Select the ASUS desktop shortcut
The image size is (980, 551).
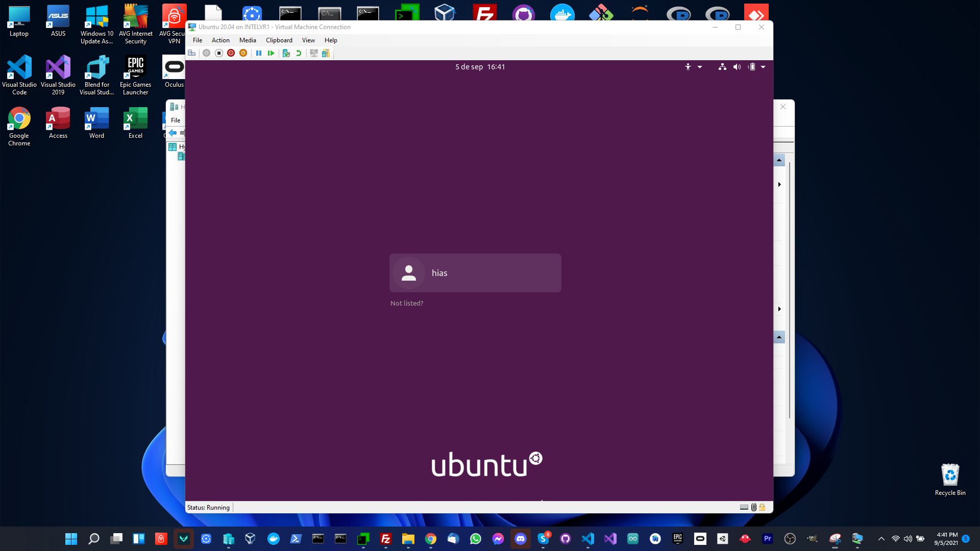point(58,22)
